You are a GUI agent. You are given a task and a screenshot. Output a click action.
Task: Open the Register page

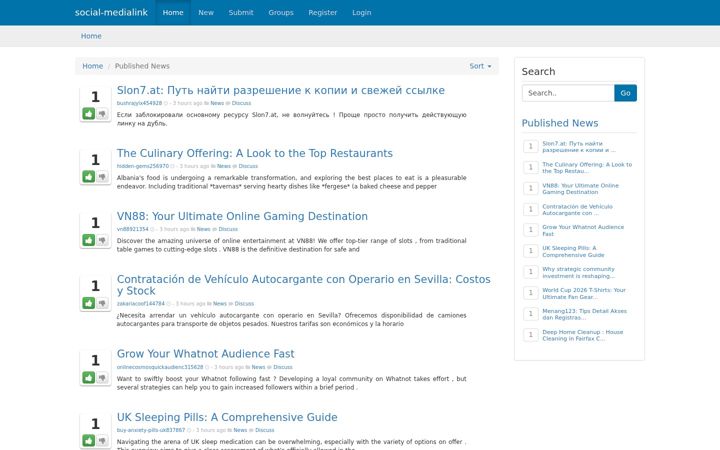[x=322, y=12]
